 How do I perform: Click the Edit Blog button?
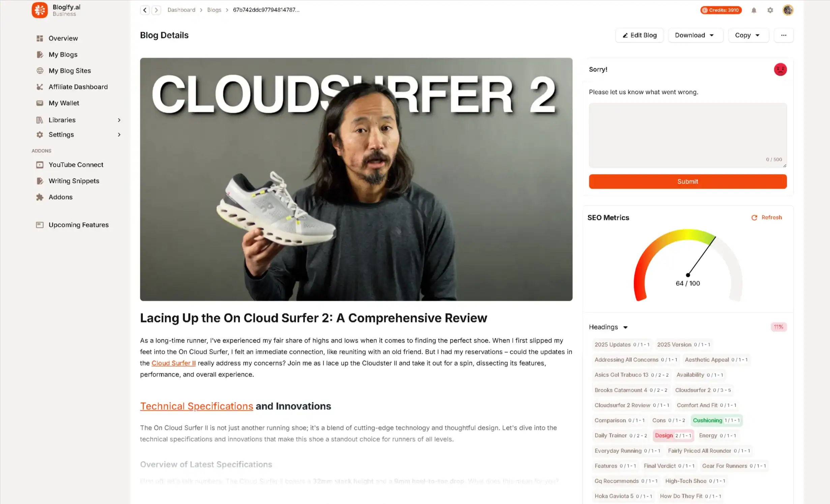[x=639, y=35]
